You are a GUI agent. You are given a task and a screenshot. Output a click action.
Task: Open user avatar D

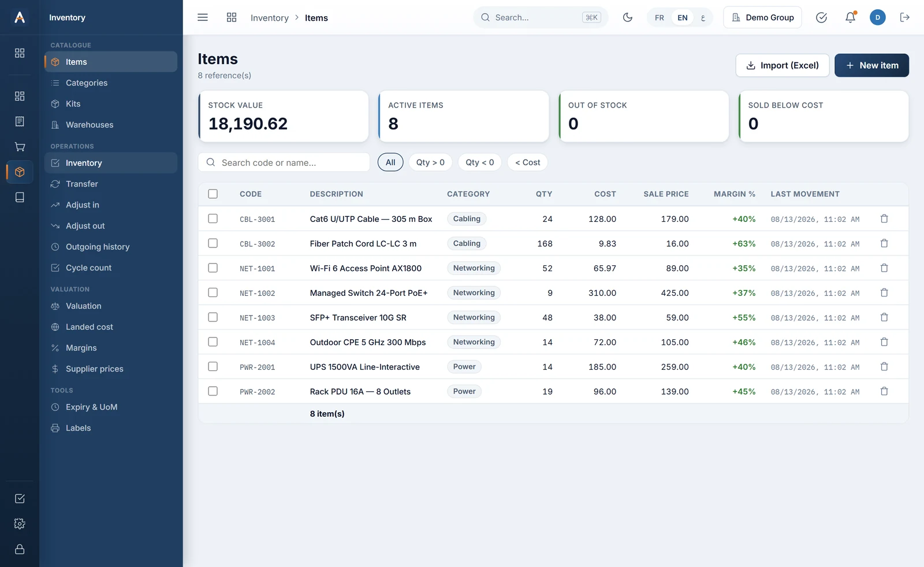877,17
